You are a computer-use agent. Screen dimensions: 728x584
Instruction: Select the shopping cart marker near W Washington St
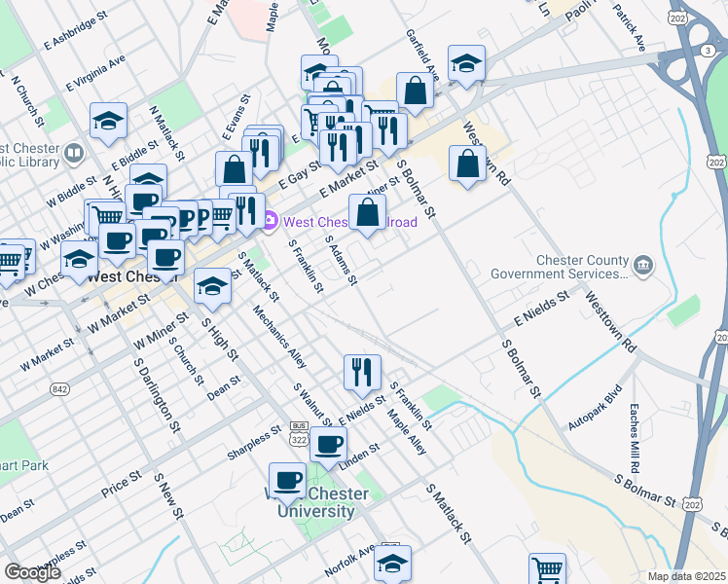pos(107,216)
